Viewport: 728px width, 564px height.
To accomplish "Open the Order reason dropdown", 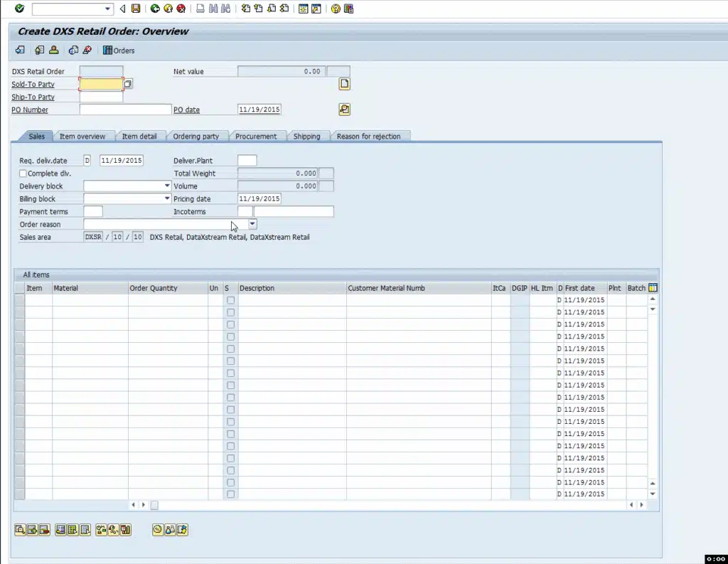I will coord(252,224).
